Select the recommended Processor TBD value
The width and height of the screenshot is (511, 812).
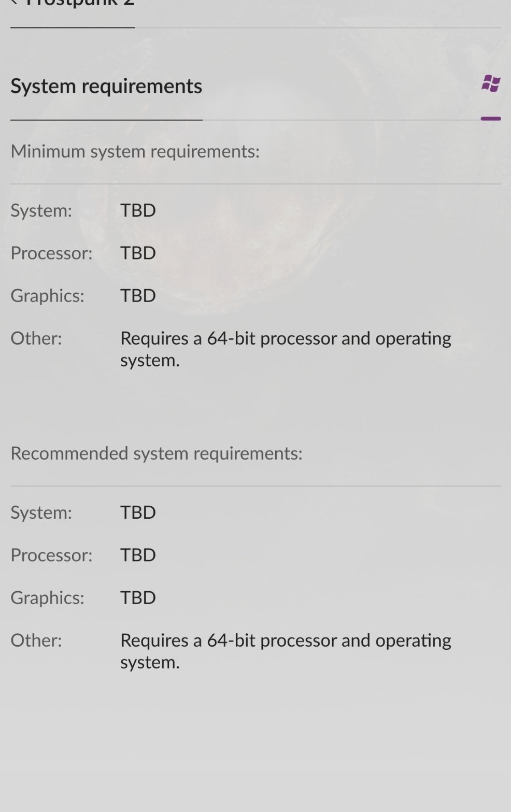click(x=138, y=555)
